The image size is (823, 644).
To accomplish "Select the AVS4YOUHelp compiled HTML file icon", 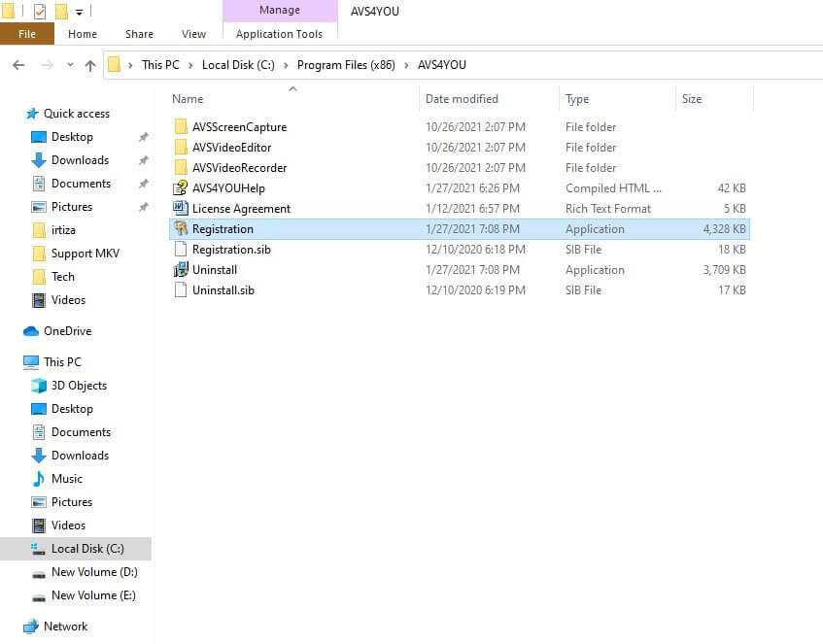I will coord(181,187).
